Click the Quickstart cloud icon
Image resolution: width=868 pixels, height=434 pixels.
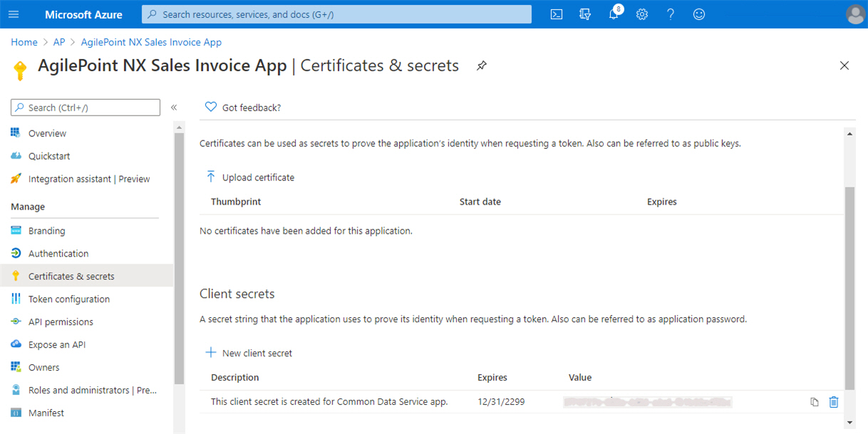(x=16, y=155)
